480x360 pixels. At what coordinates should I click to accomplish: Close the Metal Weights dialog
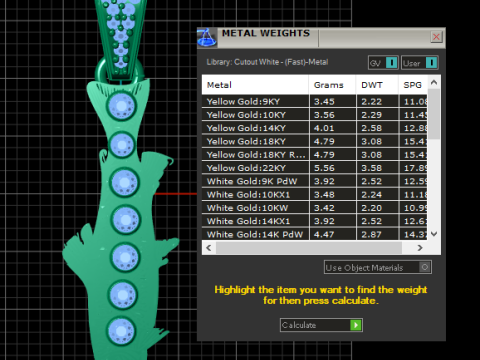[436, 37]
